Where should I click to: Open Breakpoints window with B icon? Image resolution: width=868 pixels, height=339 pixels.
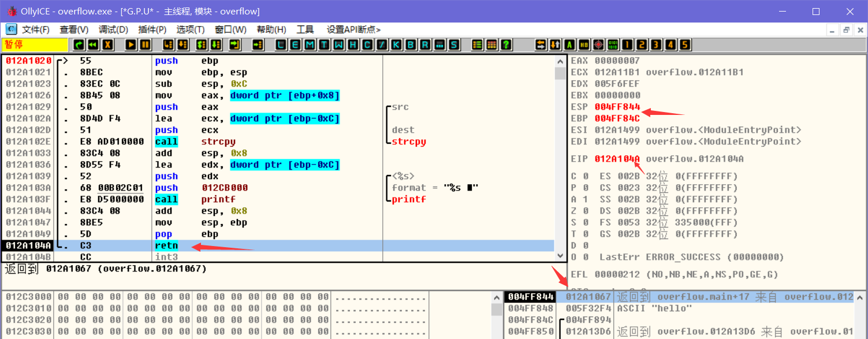411,44
